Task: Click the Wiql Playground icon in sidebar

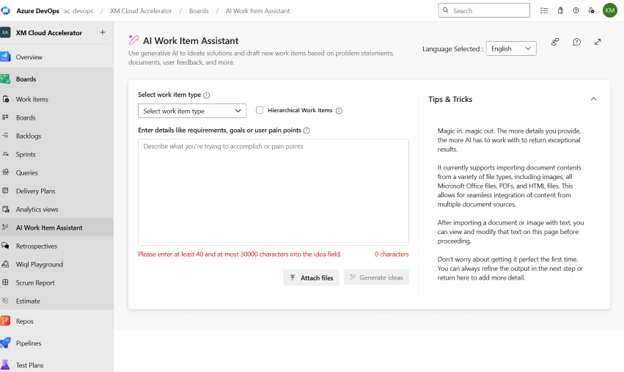Action: (x=6, y=264)
